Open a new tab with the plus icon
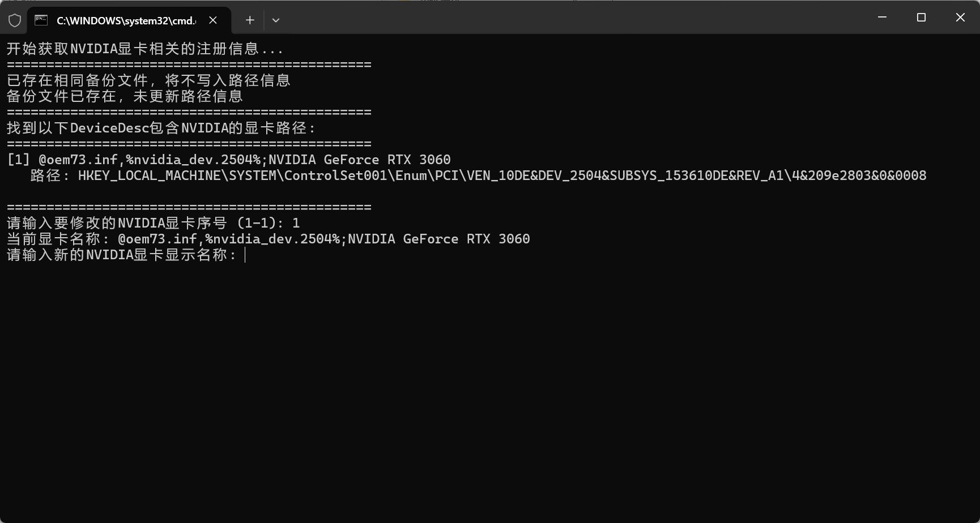980x523 pixels. pos(250,20)
